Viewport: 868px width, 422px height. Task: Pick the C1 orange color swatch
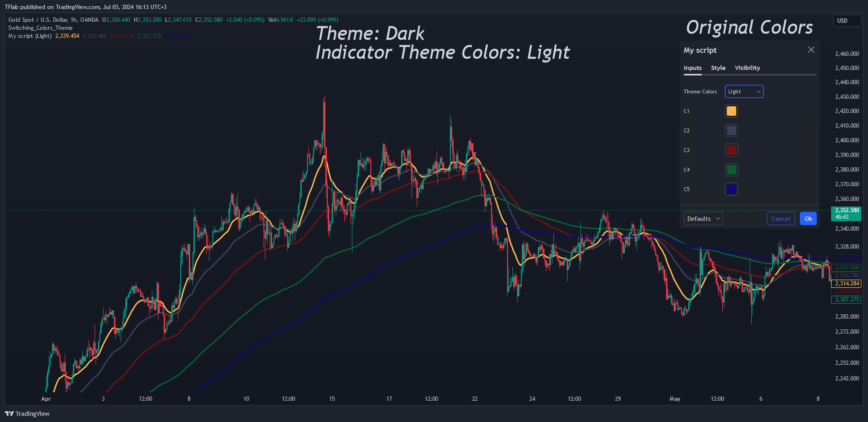[x=731, y=111]
